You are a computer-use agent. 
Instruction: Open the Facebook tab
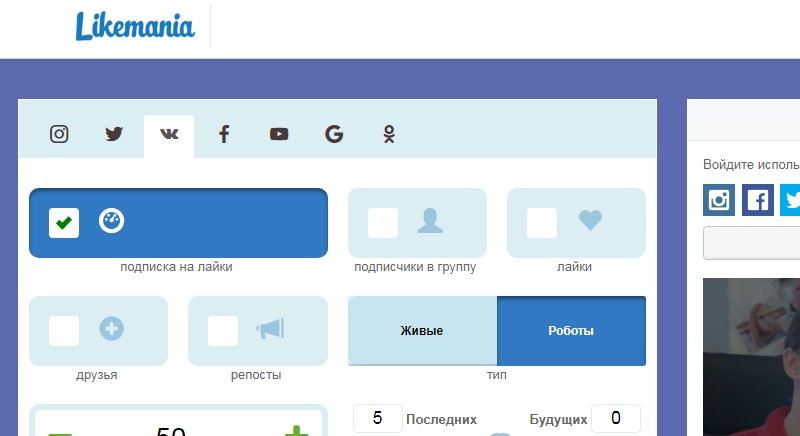click(224, 134)
